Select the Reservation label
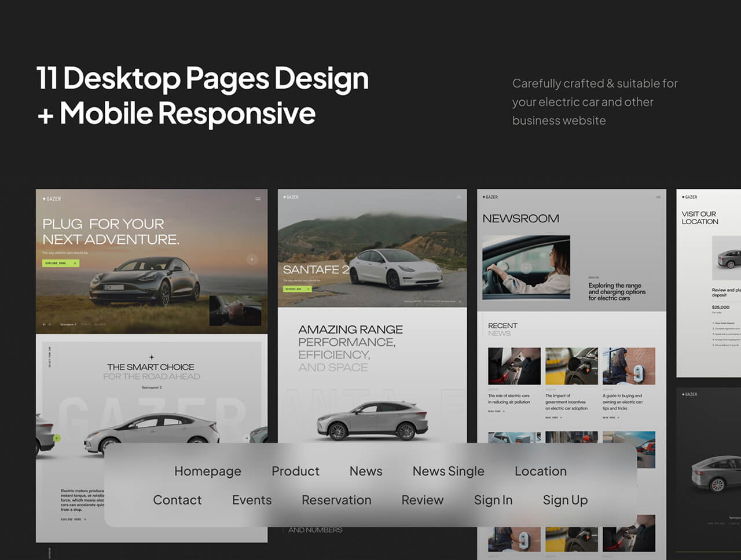This screenshot has height=560, width=741. [336, 500]
